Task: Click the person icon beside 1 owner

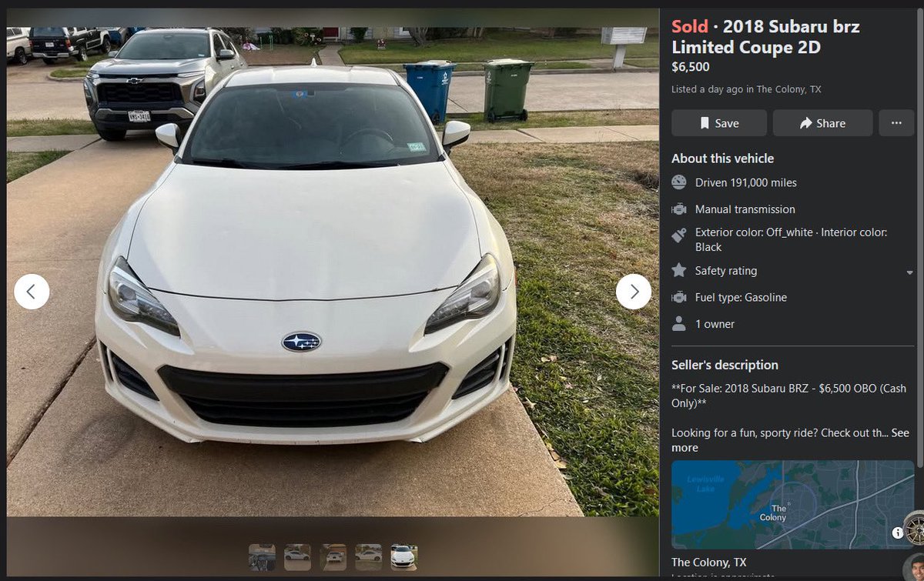Action: [x=679, y=324]
